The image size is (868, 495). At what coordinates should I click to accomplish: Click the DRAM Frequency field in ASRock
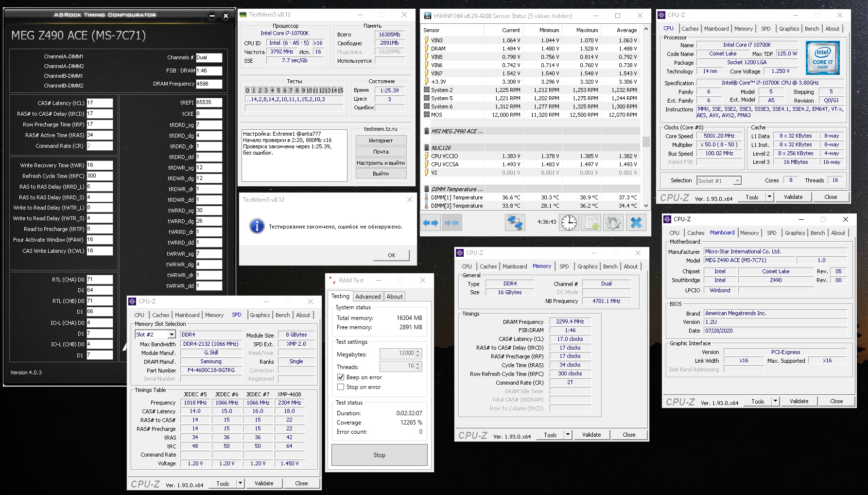point(209,84)
